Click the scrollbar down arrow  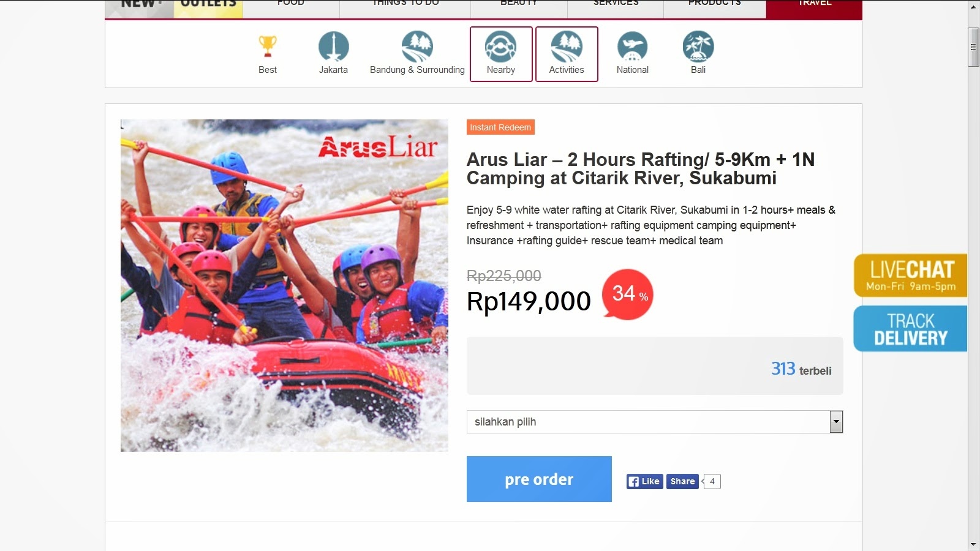click(973, 544)
